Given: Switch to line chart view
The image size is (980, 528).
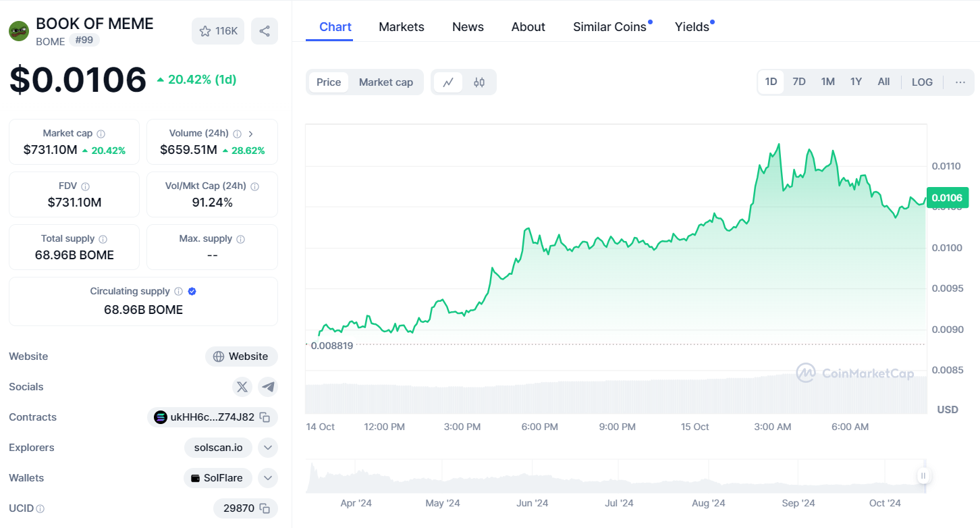Looking at the screenshot, I should point(448,82).
